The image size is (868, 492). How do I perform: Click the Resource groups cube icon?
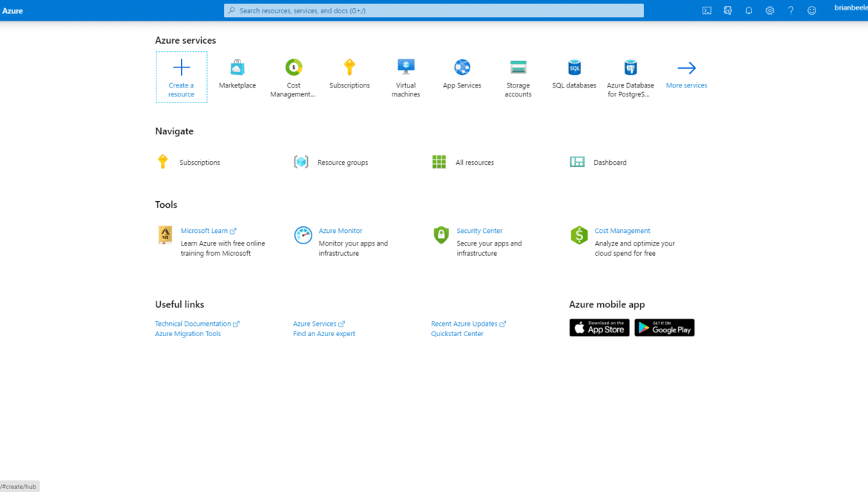point(301,162)
